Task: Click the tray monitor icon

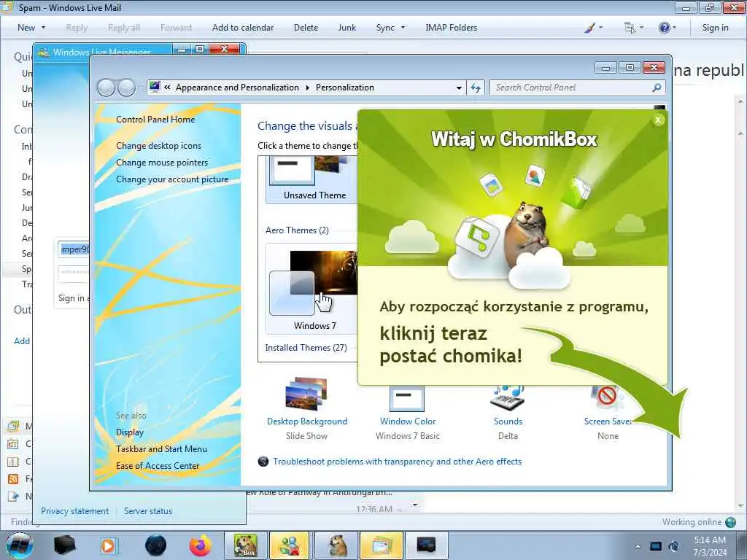Action: coord(656,546)
